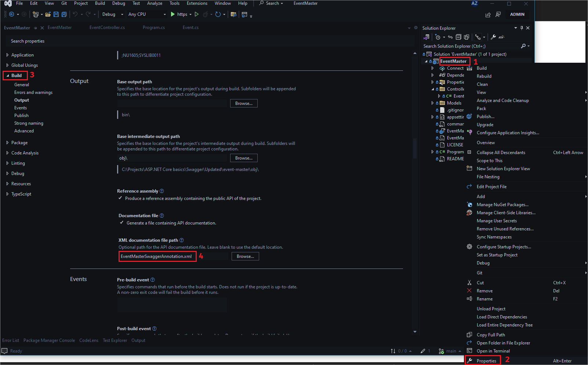Click the Save file toolbar icon

click(56, 14)
